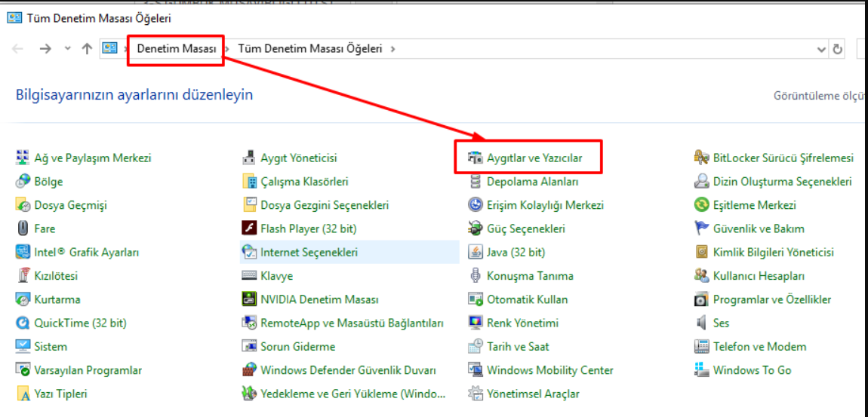Open the Kurtarma icon
The height and width of the screenshot is (417, 868).
click(23, 299)
